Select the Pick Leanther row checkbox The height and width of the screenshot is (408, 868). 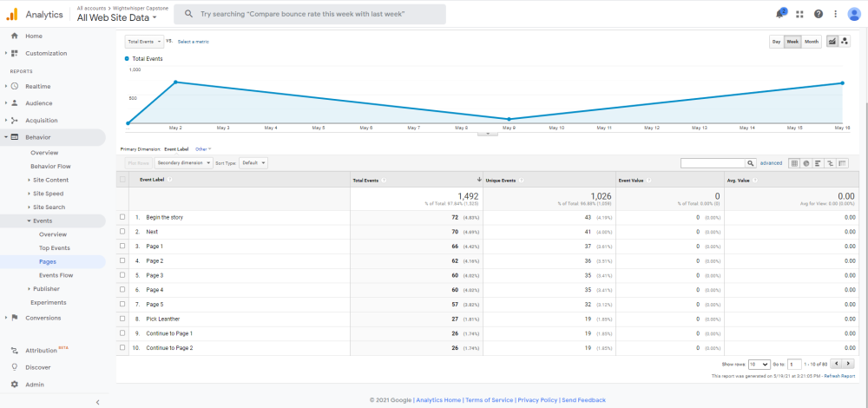coord(122,319)
